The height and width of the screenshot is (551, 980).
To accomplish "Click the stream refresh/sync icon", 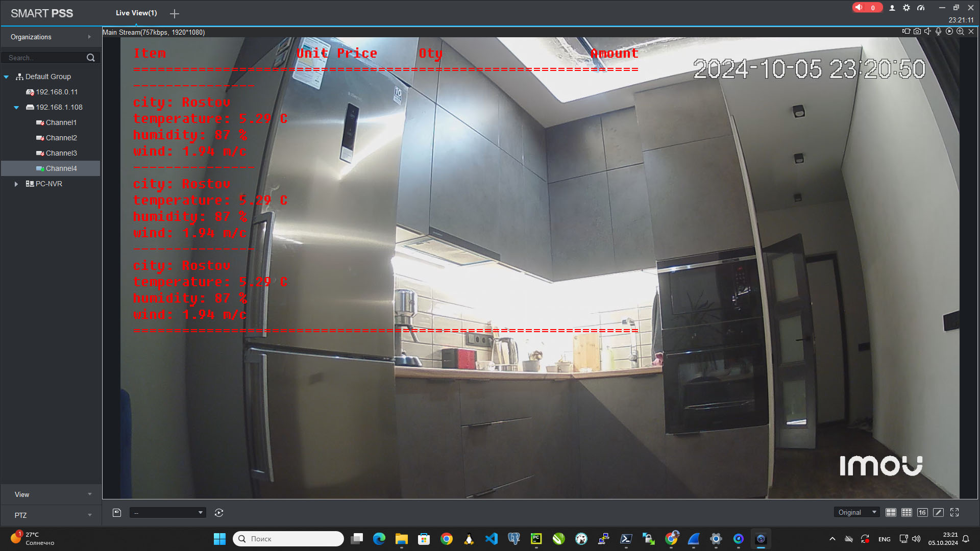I will pyautogui.click(x=219, y=513).
